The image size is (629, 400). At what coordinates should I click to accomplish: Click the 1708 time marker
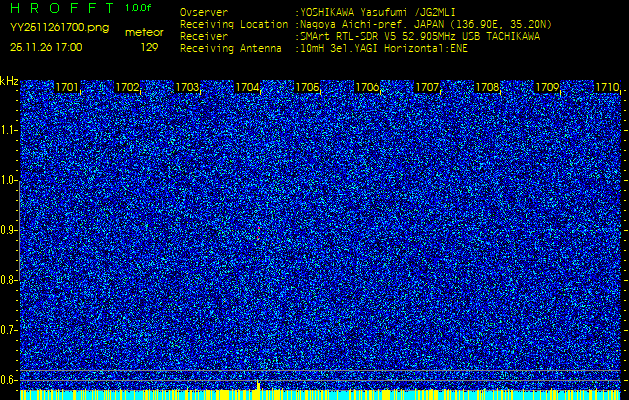(487, 87)
